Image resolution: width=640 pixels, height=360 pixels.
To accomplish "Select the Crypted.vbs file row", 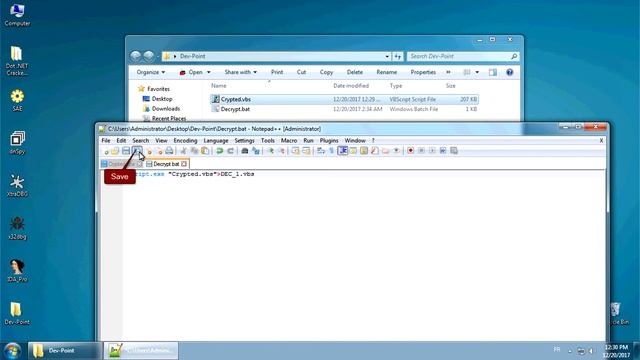I will pos(344,99).
